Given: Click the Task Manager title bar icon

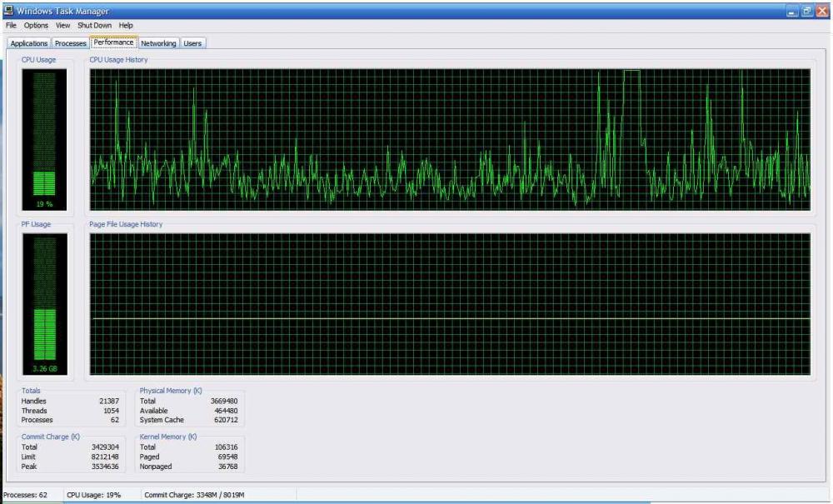Looking at the screenshot, I should pos(8,11).
